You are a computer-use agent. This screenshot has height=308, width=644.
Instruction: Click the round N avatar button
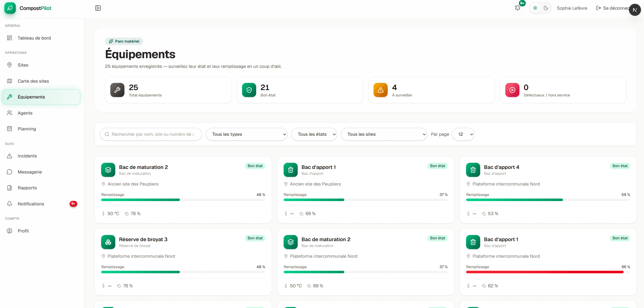tap(635, 10)
